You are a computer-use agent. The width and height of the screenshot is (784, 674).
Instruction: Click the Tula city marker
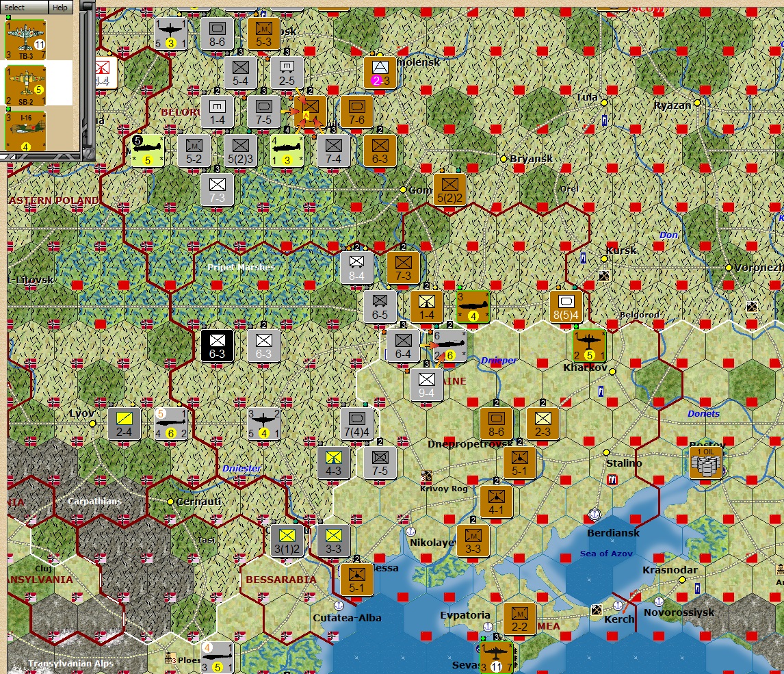[x=604, y=103]
